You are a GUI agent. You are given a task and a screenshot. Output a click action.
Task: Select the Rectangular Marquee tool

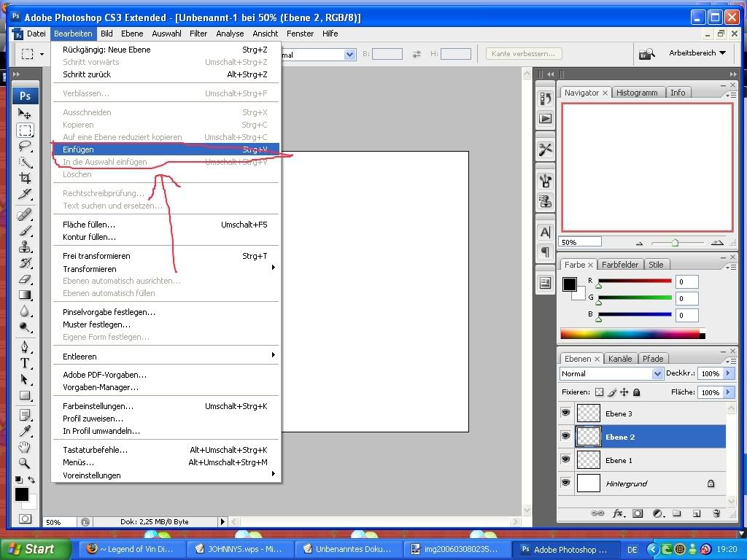[25, 130]
